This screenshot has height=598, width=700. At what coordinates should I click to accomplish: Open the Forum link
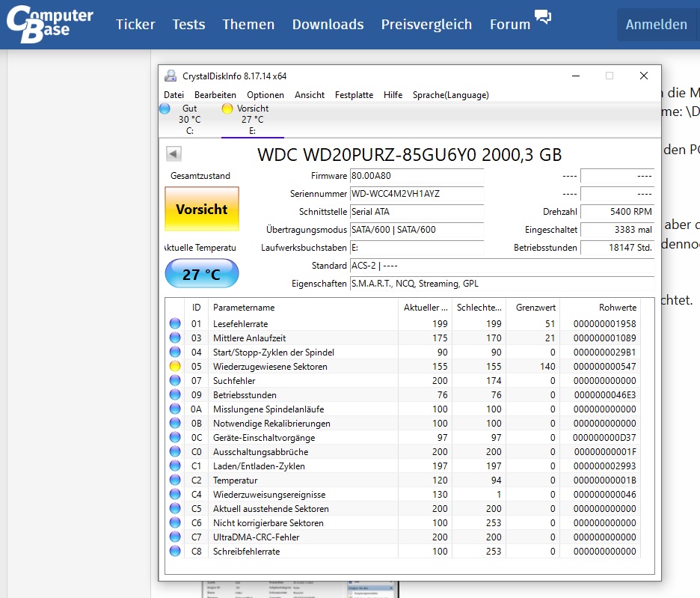coord(510,24)
